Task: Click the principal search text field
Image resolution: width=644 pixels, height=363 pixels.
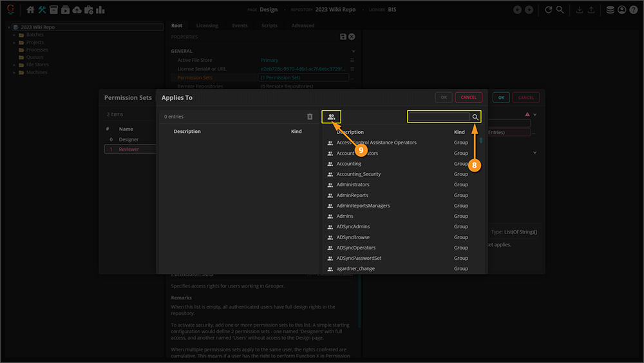Action: [x=439, y=117]
